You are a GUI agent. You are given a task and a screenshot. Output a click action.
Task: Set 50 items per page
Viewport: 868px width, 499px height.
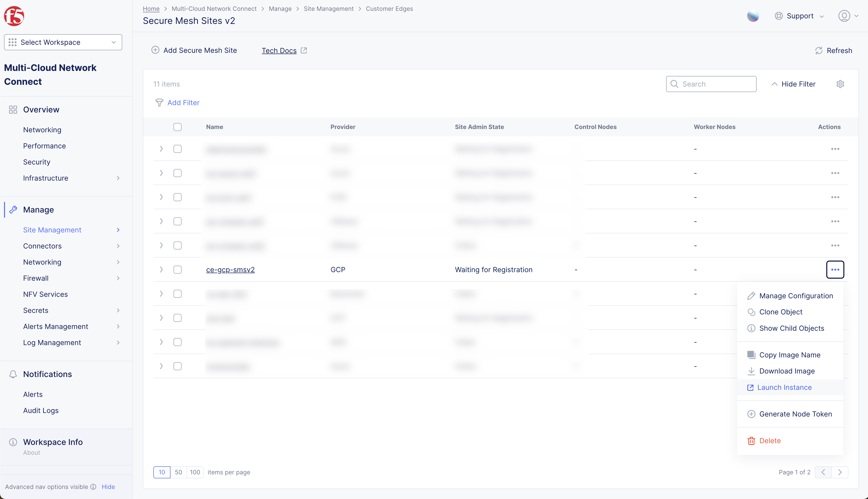coord(179,472)
